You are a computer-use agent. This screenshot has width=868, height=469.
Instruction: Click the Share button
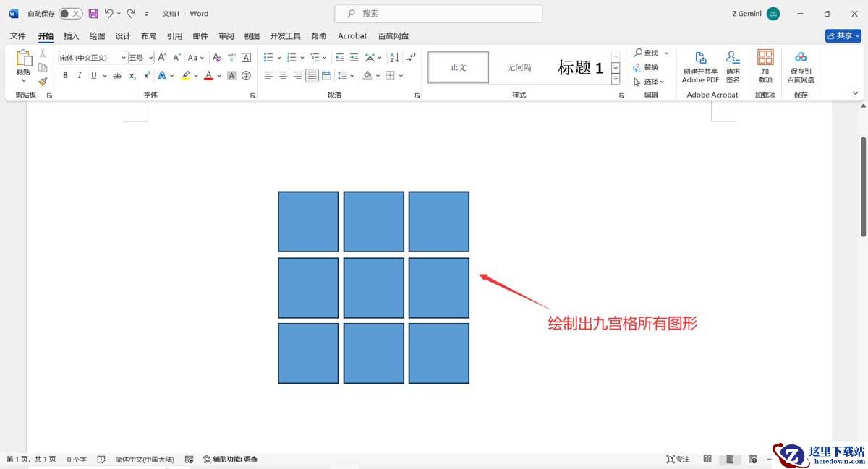(x=843, y=35)
